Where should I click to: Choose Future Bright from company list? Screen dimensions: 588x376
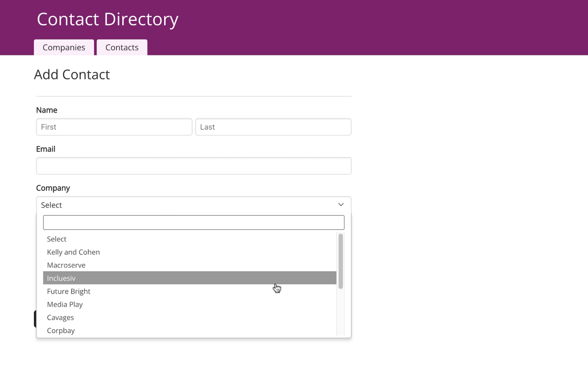(x=69, y=291)
